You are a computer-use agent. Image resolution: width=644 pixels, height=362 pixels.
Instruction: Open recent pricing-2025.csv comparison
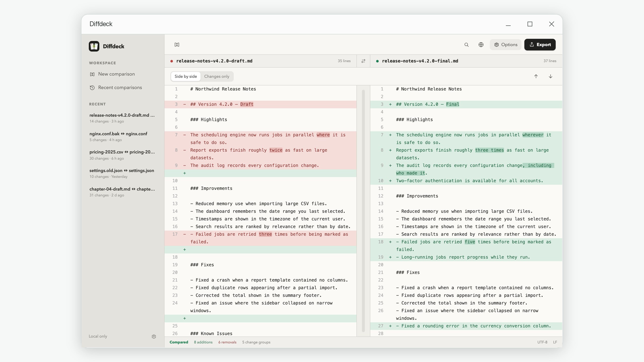click(x=123, y=155)
